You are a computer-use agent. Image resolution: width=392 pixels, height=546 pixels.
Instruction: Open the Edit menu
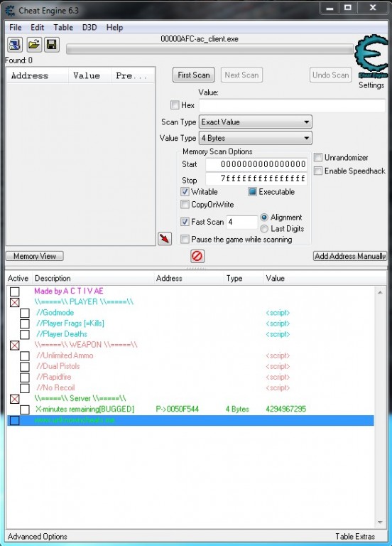point(37,28)
